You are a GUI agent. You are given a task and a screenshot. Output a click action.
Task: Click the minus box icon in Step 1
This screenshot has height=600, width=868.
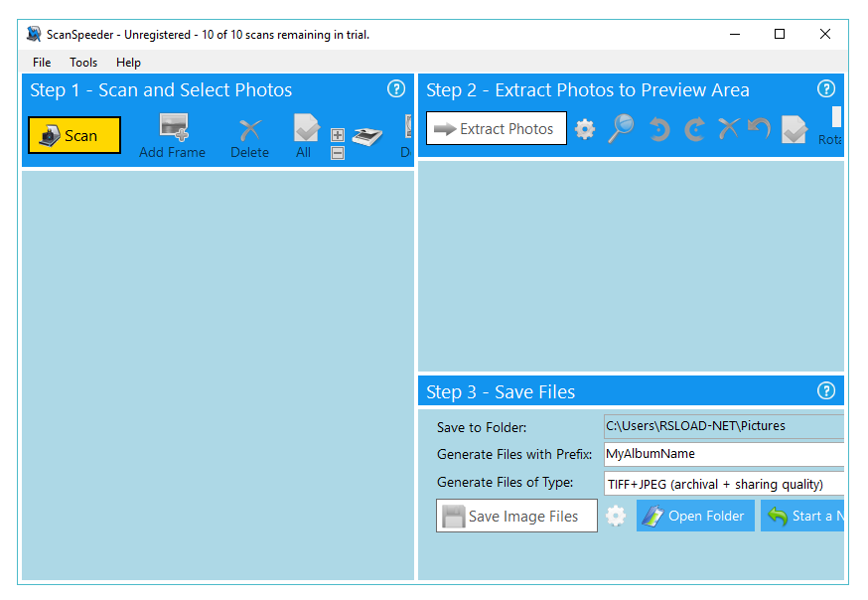(x=338, y=153)
